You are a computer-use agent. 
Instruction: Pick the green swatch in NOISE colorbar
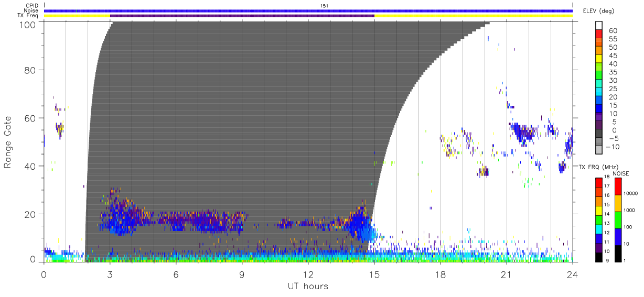[618, 219]
